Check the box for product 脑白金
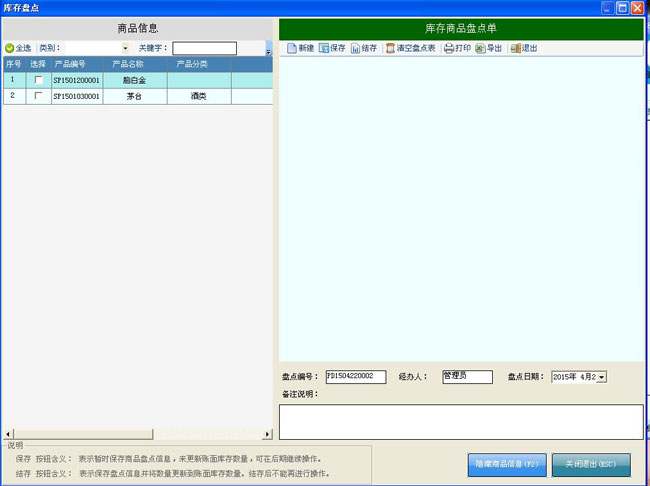This screenshot has width=650, height=486. 39,80
